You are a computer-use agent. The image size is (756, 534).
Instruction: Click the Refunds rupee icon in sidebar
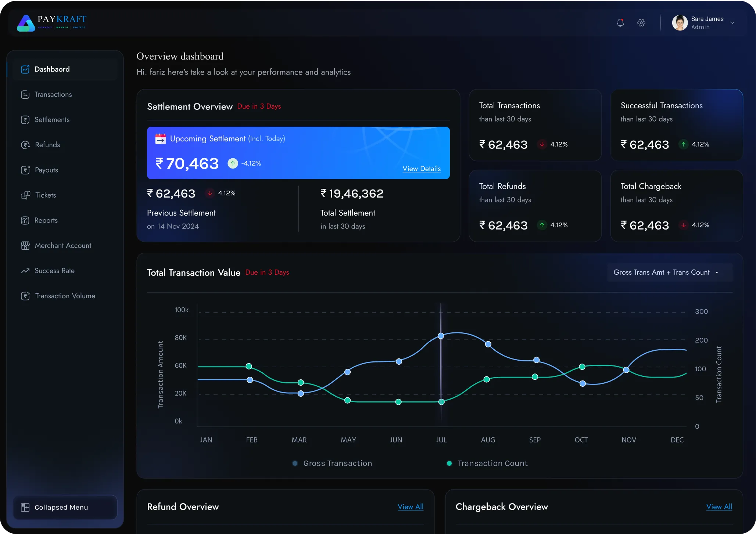pyautogui.click(x=25, y=145)
